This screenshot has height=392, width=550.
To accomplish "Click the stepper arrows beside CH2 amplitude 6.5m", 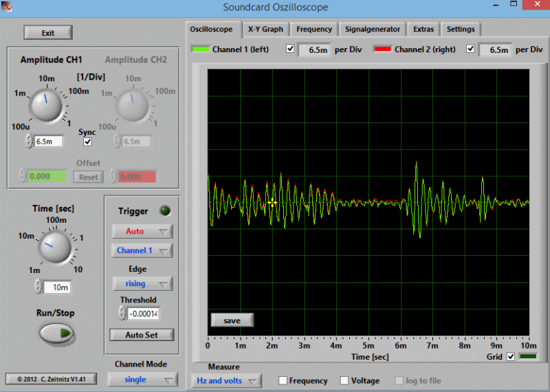I will click(x=117, y=141).
